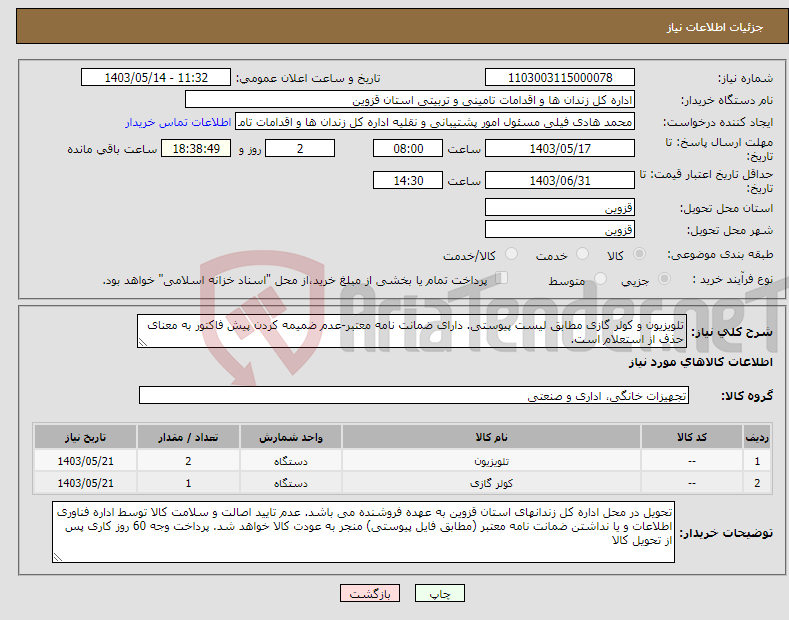
Task: Click the ردیف column header
Action: [757, 437]
